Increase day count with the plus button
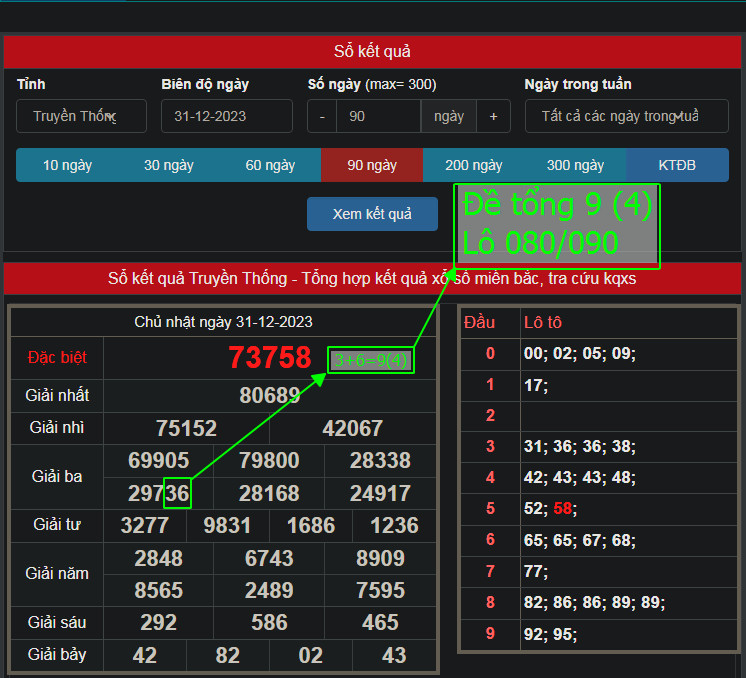The width and height of the screenshot is (746, 678). tap(493, 116)
